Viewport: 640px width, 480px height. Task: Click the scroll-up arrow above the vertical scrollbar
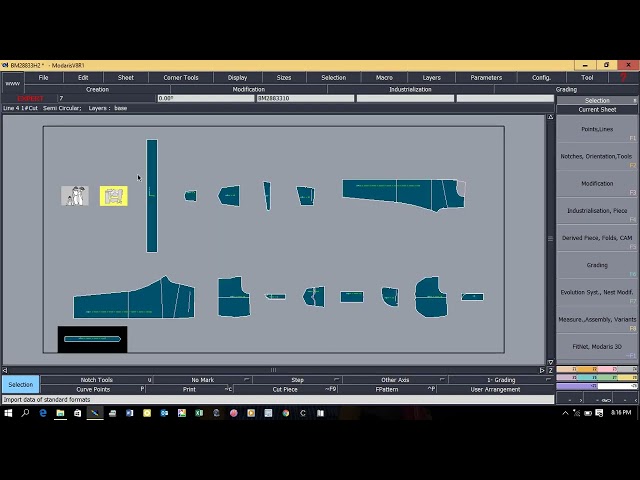(550, 117)
